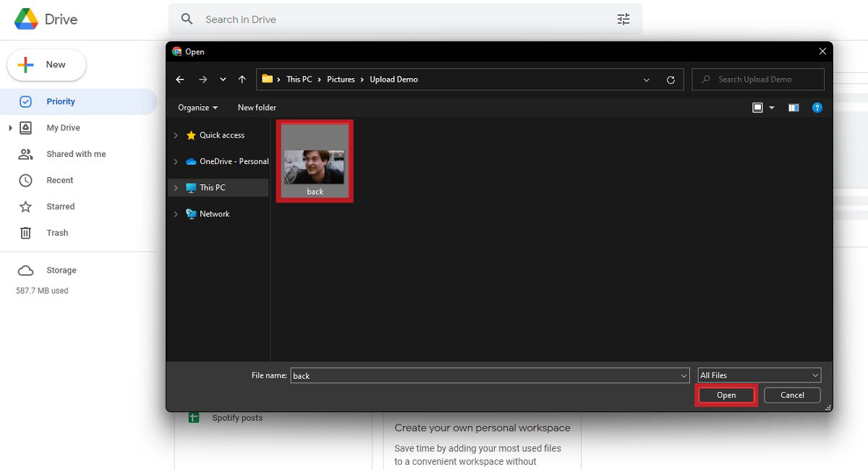View Storage usage in Drive sidebar
The image size is (868, 470).
click(61, 270)
